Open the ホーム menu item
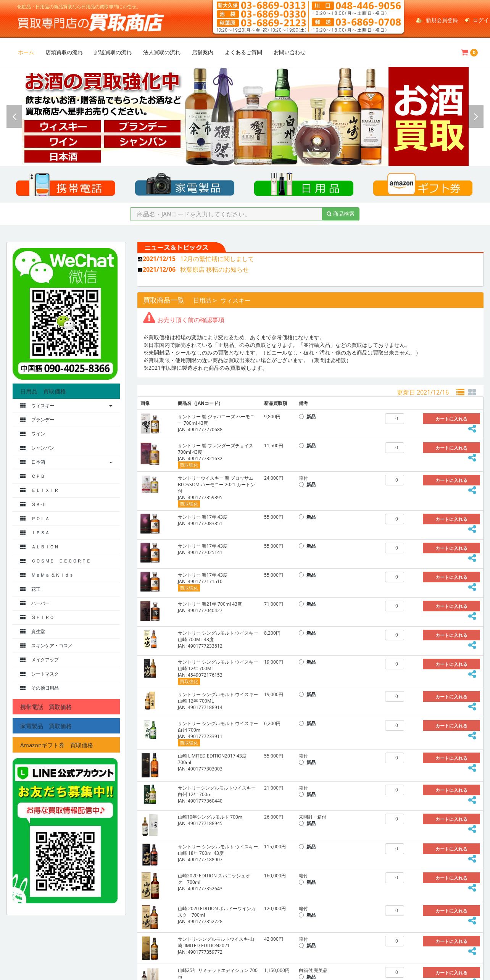Screen dimensions: 490x980 26,53
